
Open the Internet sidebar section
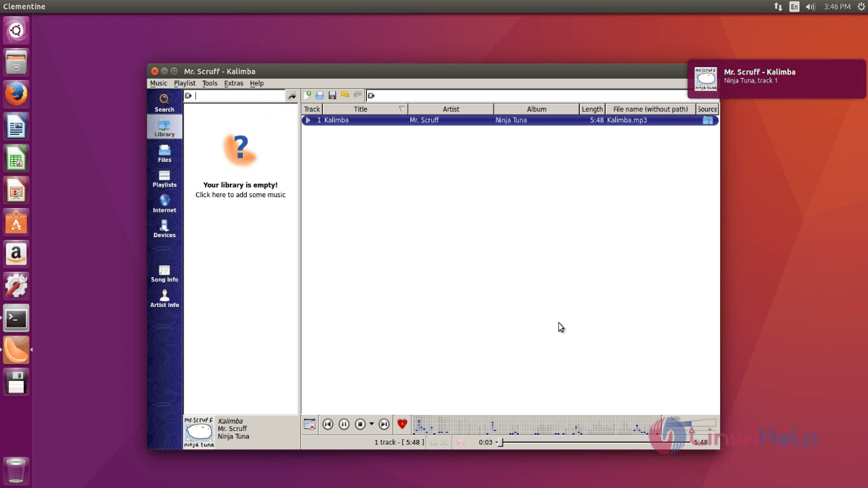pyautogui.click(x=164, y=203)
